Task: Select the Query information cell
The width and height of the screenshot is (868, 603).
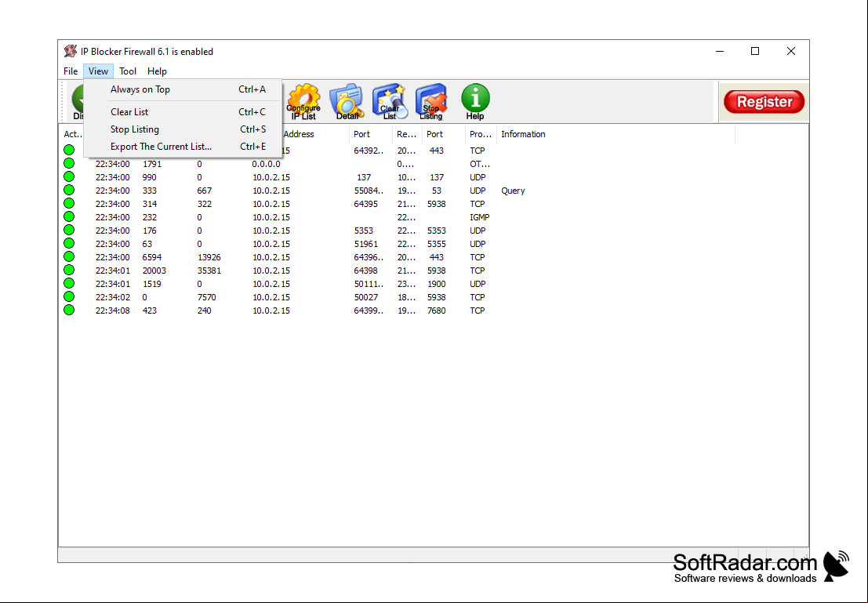Action: coord(513,191)
